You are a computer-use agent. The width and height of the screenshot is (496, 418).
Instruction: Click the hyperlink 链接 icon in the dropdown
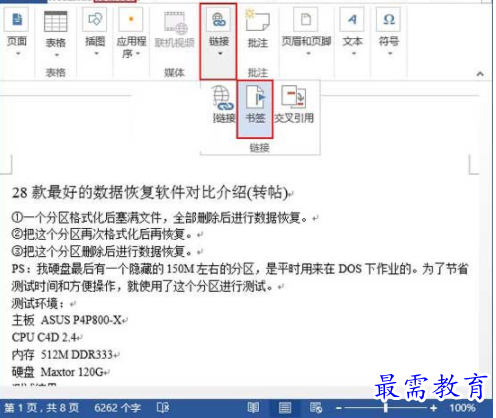[x=223, y=98]
